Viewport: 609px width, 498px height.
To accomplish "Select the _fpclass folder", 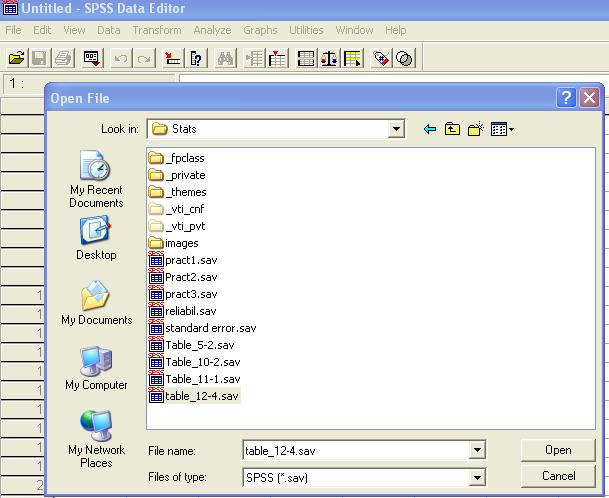I will click(177, 158).
